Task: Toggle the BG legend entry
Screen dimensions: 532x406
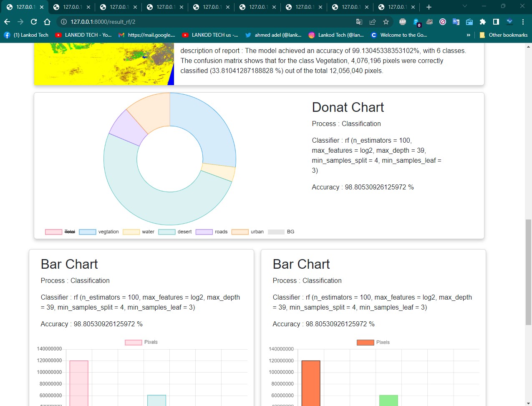Action: click(281, 232)
